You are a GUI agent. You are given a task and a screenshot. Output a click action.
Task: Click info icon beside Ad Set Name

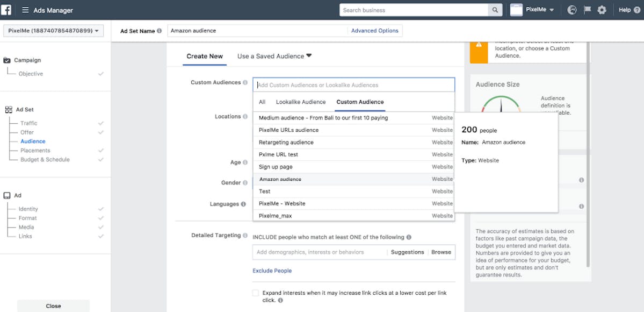point(160,31)
